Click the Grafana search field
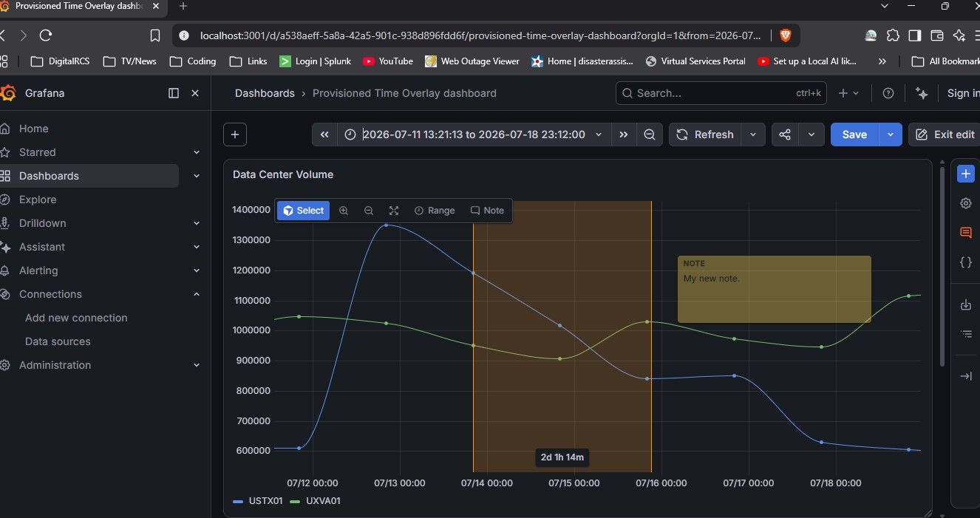This screenshot has width=980, height=518. pos(722,93)
